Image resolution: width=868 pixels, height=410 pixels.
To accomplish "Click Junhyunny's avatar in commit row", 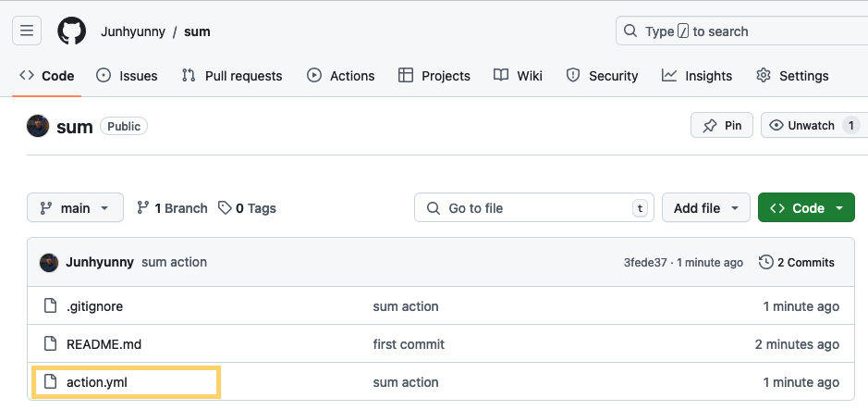I will (x=49, y=262).
